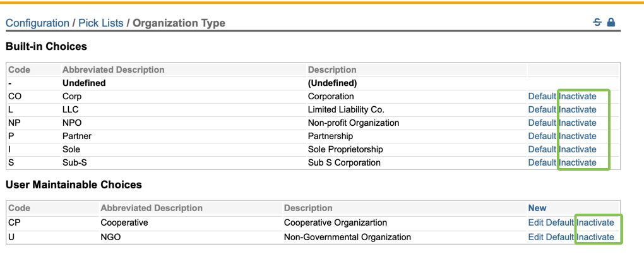This screenshot has width=644, height=256.
Task: Choose Default for Sole Proprietorship
Action: pos(542,150)
